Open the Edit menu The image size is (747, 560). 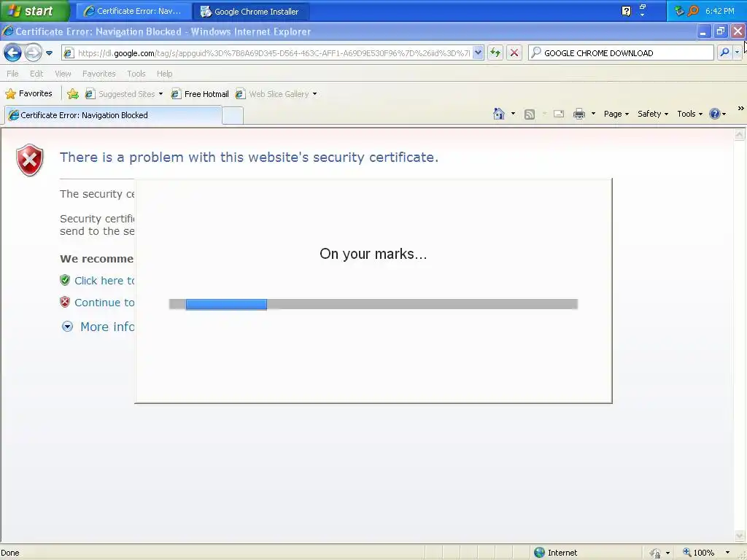tap(36, 74)
